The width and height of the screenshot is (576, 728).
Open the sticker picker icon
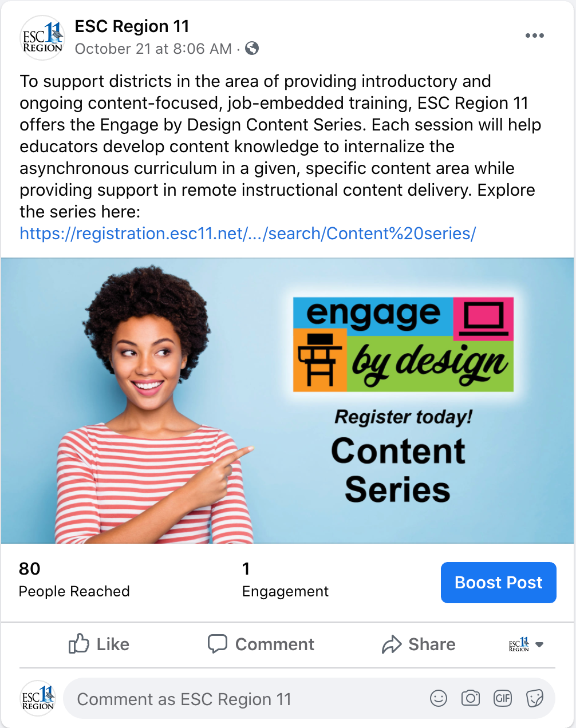[x=535, y=698]
